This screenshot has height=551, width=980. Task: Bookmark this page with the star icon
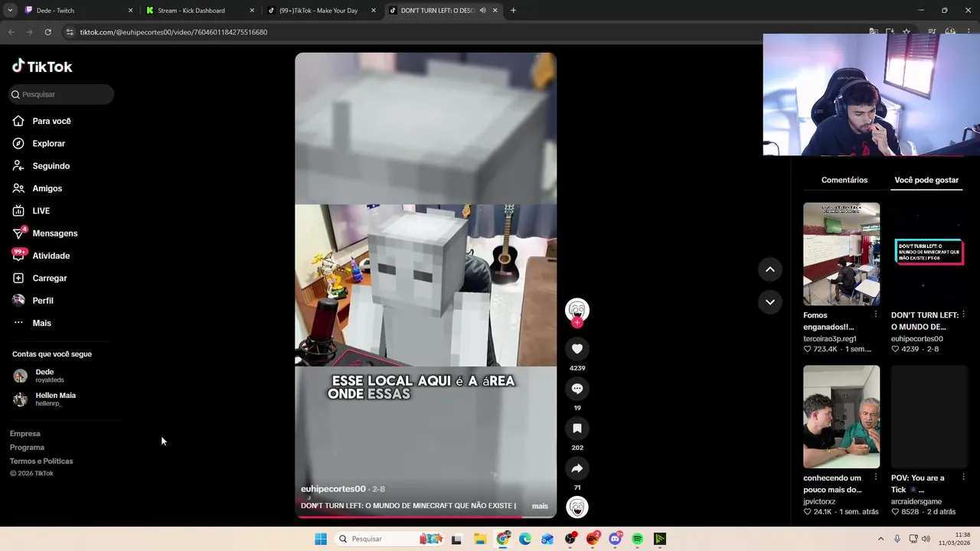(x=906, y=32)
